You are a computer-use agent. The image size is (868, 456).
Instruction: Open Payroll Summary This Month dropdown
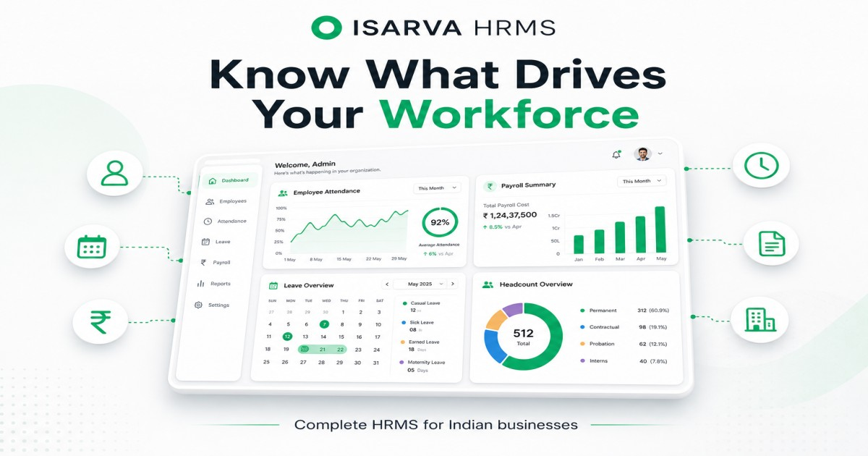[x=642, y=181]
